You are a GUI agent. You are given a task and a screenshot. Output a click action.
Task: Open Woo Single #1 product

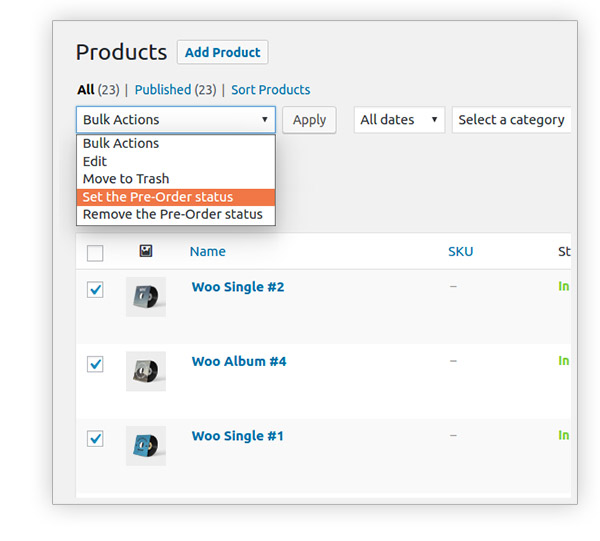pos(238,436)
